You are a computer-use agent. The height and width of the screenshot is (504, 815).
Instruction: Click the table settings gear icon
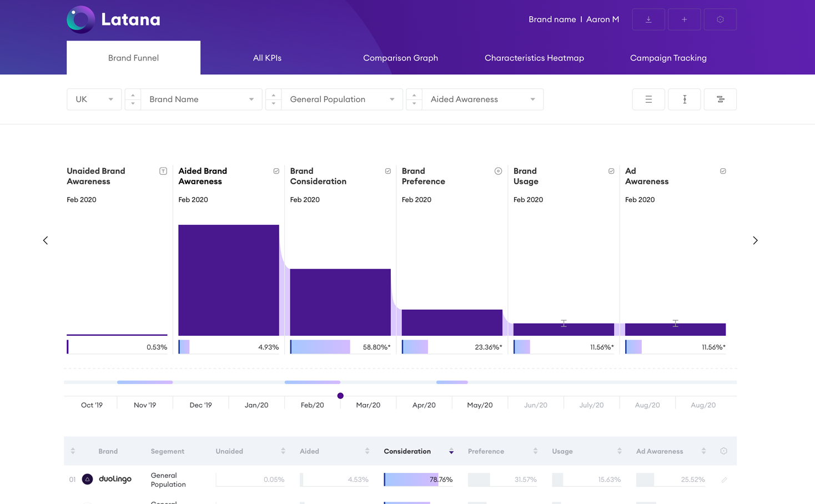(723, 451)
